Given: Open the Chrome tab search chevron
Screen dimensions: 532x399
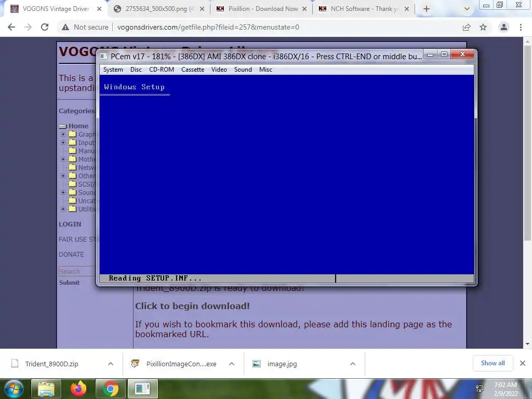Looking at the screenshot, I should pyautogui.click(x=467, y=9).
